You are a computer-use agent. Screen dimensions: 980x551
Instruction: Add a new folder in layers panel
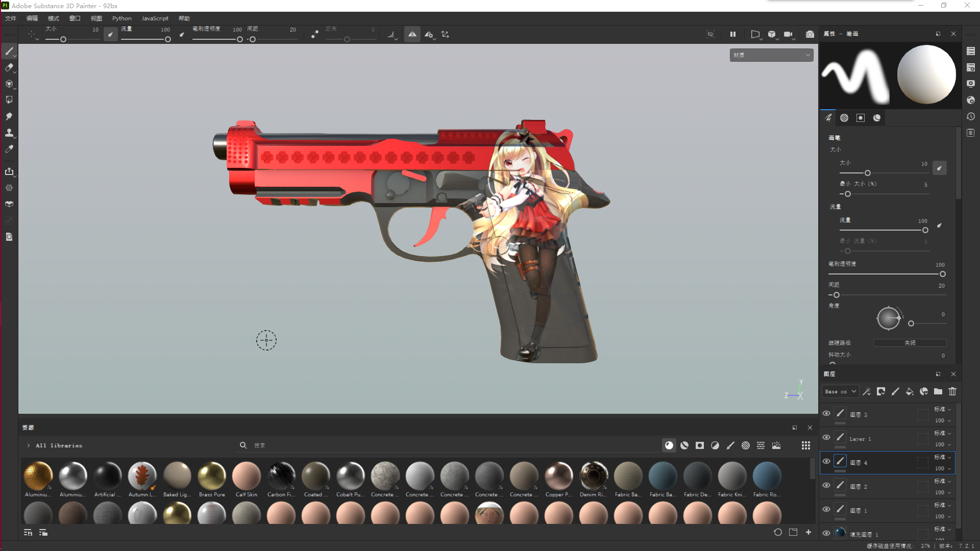pyautogui.click(x=938, y=391)
